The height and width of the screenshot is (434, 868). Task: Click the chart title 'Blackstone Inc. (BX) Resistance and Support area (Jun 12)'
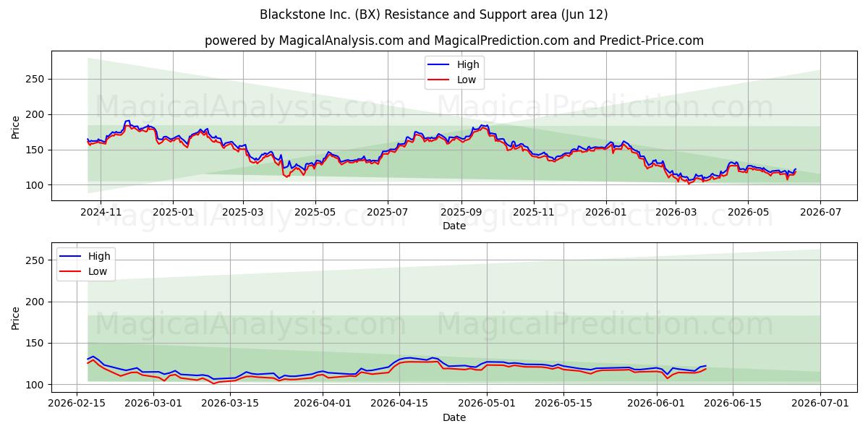[434, 14]
